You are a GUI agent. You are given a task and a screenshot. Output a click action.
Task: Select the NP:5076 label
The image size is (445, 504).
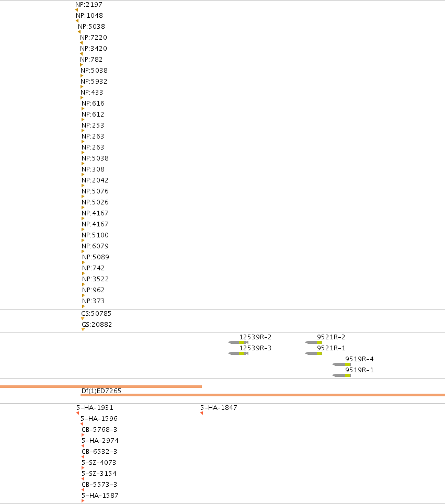[95, 191]
